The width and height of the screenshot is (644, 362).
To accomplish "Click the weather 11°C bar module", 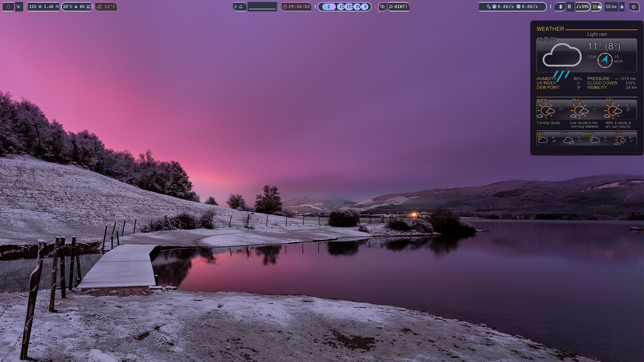I will (x=106, y=7).
